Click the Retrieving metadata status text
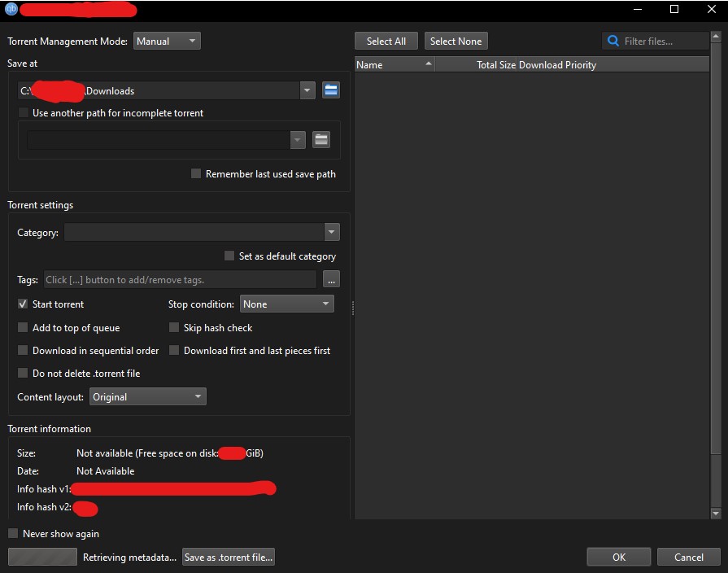This screenshot has width=728, height=573. pos(129,558)
